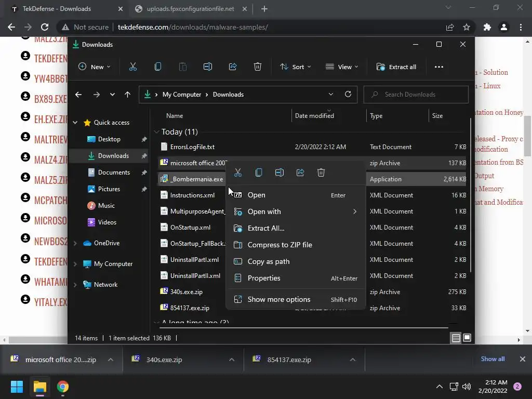Viewport: 532px width, 399px height.
Task: Click Show more options
Action: coord(296,300)
